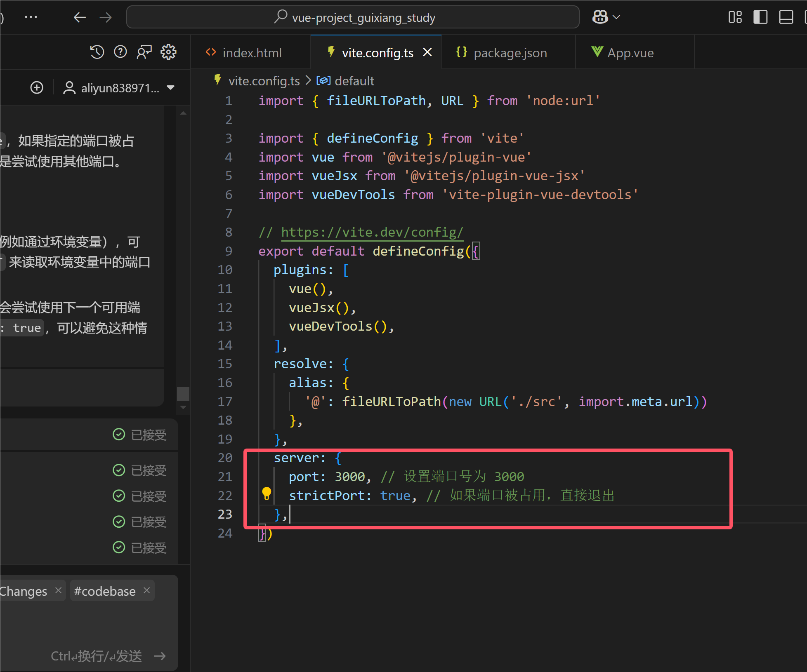Open Copilot dropdown arrow in title bar

point(616,17)
